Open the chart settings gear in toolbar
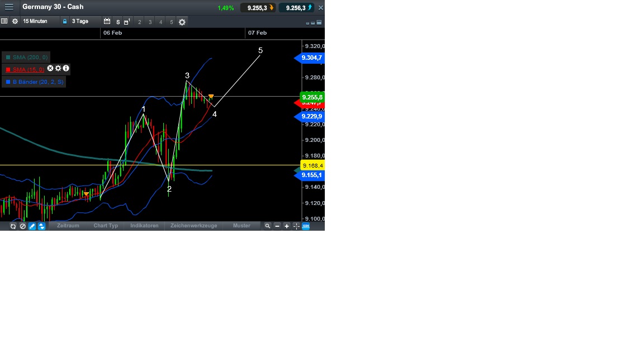 182,22
